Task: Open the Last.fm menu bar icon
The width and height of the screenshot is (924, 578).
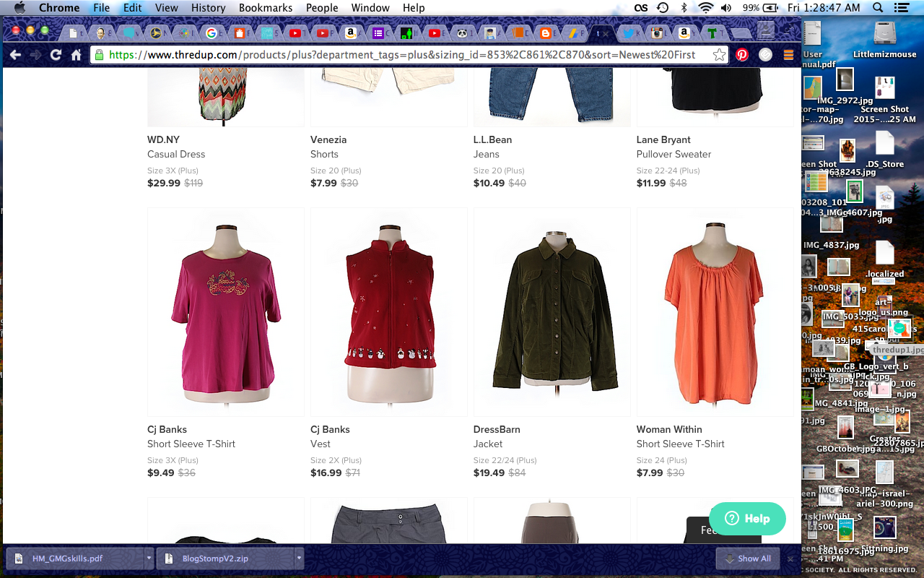Action: click(x=641, y=8)
